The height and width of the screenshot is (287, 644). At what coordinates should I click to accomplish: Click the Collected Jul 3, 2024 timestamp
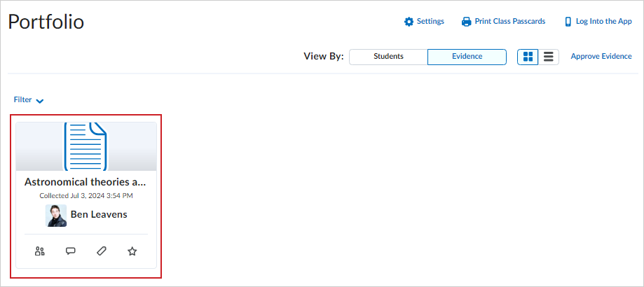pos(86,196)
